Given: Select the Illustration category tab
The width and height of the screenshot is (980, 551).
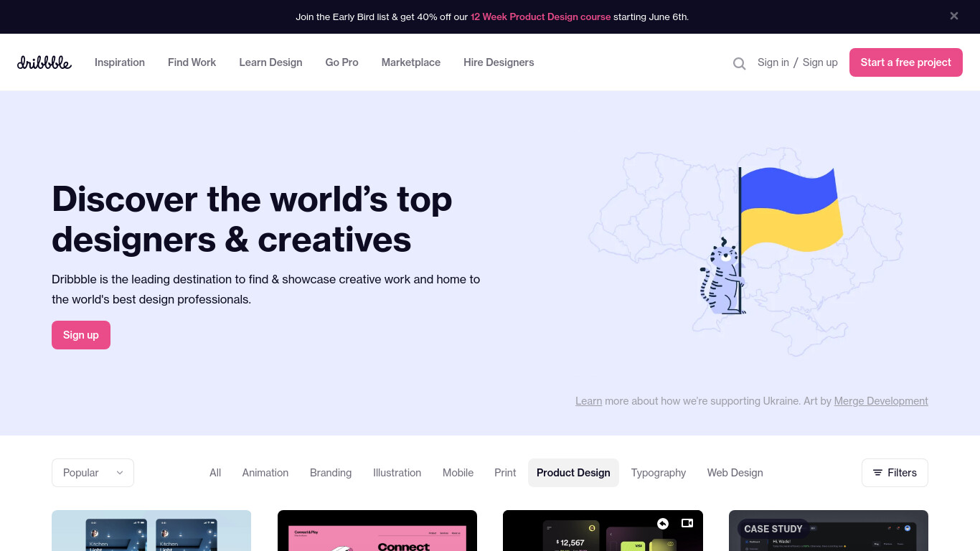Looking at the screenshot, I should 397,473.
